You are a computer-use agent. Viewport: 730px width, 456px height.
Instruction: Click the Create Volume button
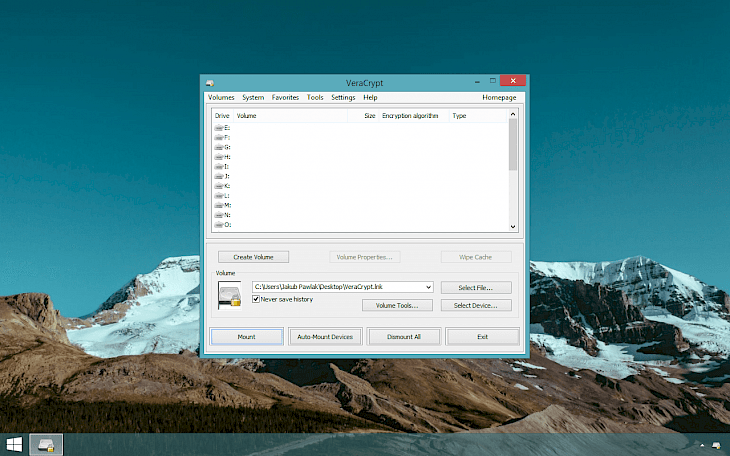[253, 257]
